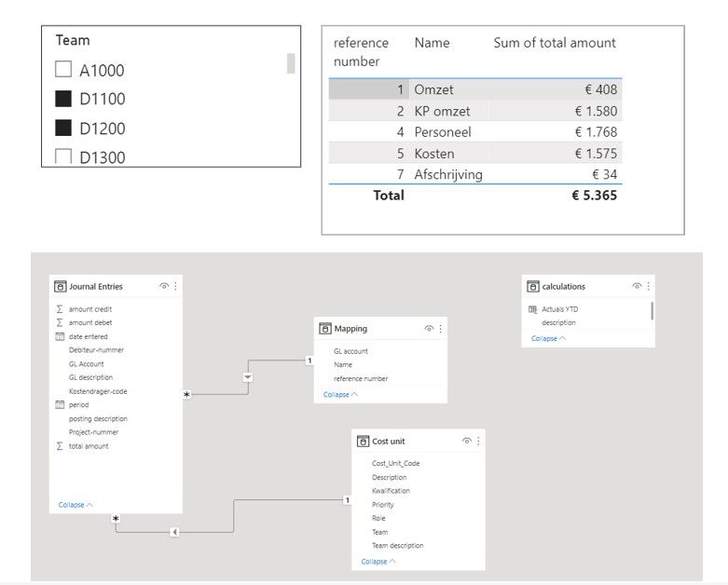Select the Personeel row
The height and width of the screenshot is (585, 728).
point(475,131)
